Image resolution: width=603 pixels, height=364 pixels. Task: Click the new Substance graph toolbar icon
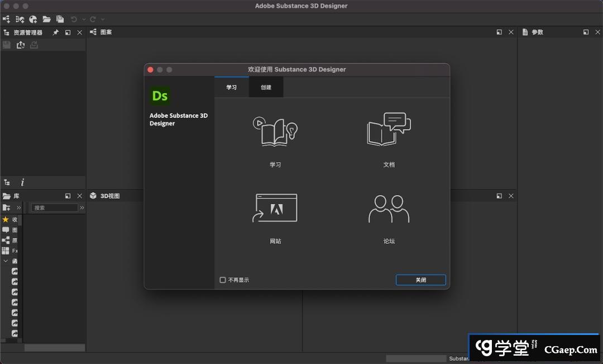7,19
